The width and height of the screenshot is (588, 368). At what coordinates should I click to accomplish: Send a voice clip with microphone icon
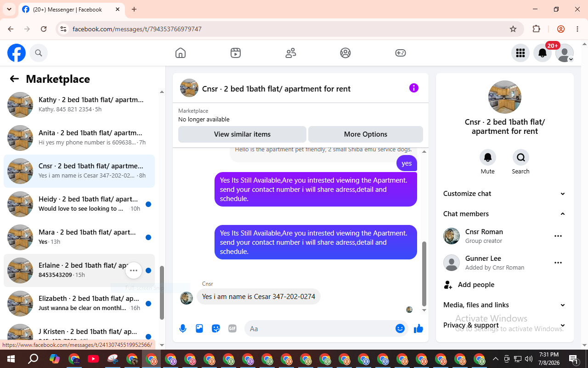coord(183,328)
